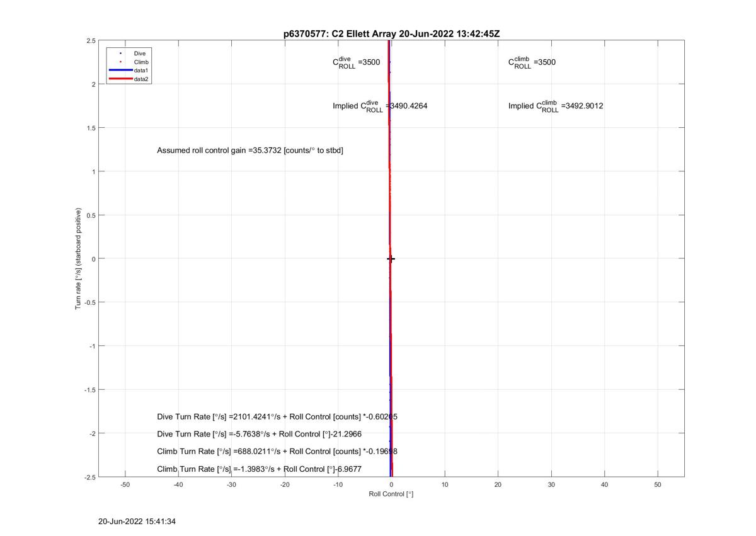Click the x-axis tick label '-30'
This screenshot has width=756, height=536.
[x=231, y=485]
